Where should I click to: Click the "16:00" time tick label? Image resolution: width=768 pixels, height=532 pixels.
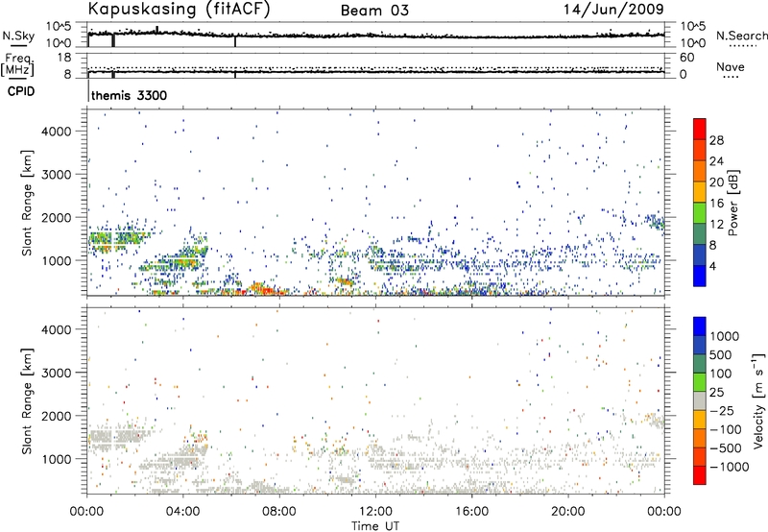pos(471,511)
